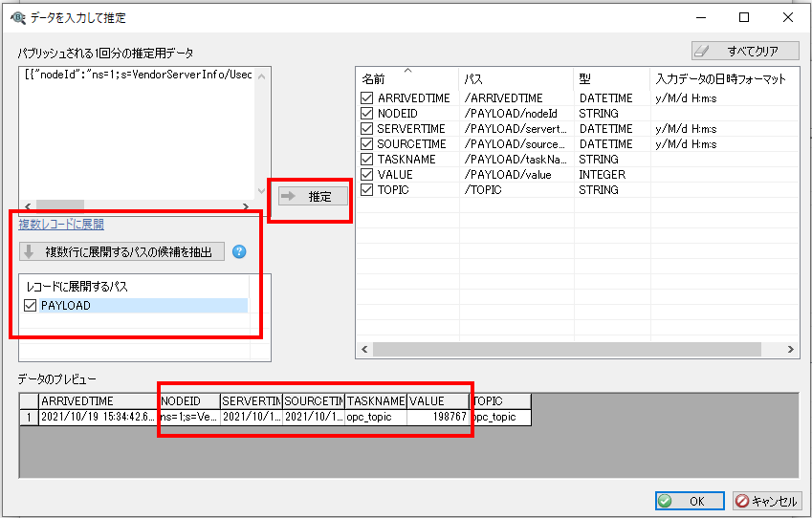This screenshot has width=812, height=518.
Task: Click the パス column header
Action: (516, 78)
